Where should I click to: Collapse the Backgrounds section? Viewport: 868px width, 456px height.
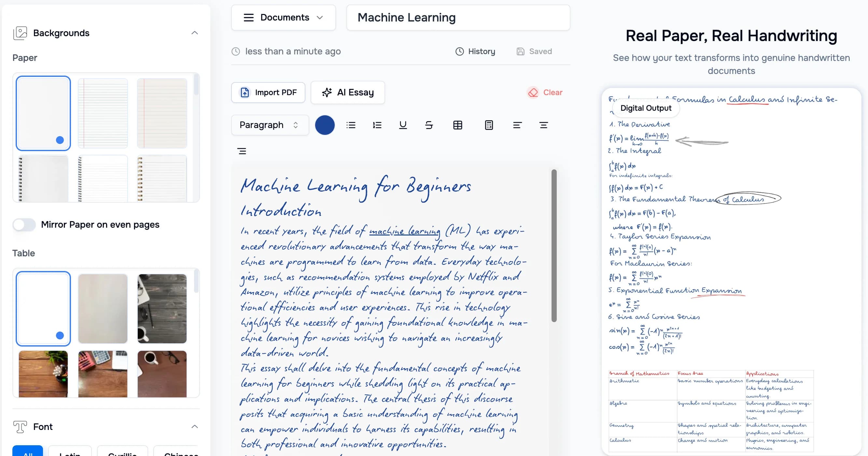(194, 33)
